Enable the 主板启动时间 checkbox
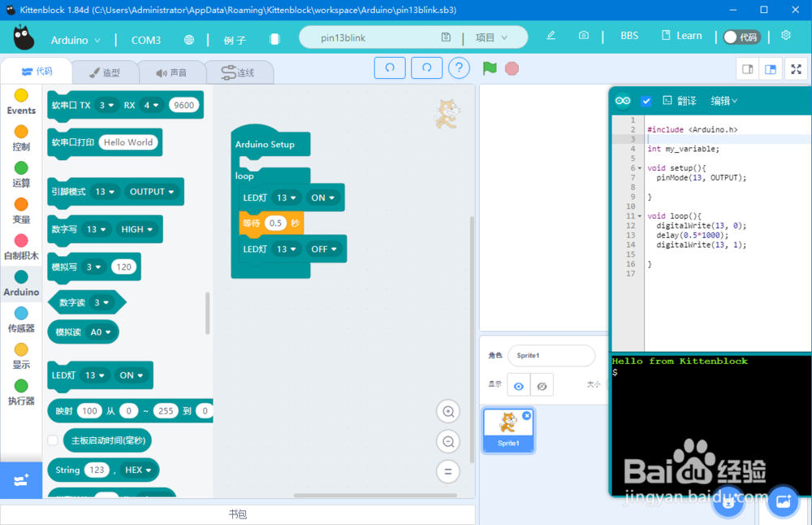 coord(53,440)
